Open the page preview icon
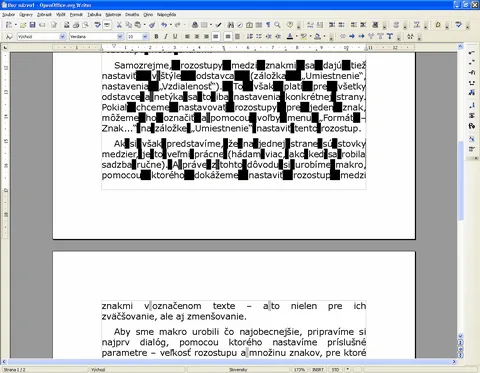This screenshot has height=373, width=480. pyautogui.click(x=85, y=25)
